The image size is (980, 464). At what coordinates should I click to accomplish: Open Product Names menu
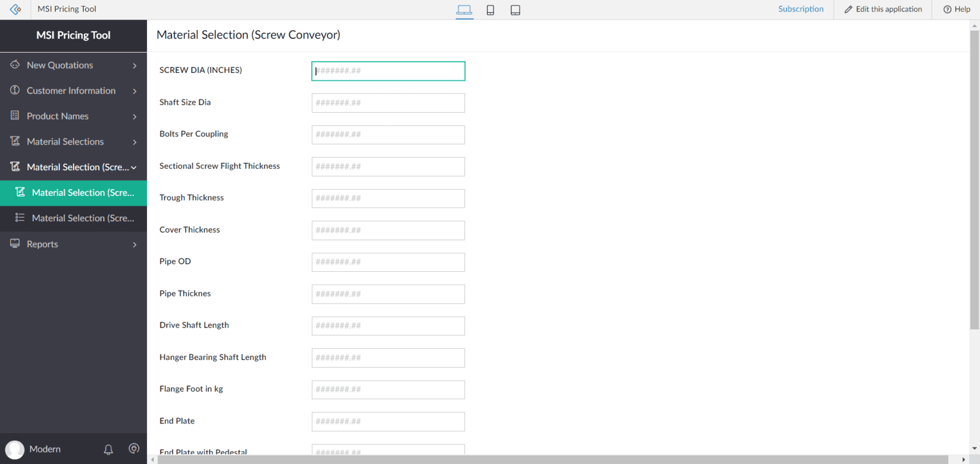(x=73, y=116)
